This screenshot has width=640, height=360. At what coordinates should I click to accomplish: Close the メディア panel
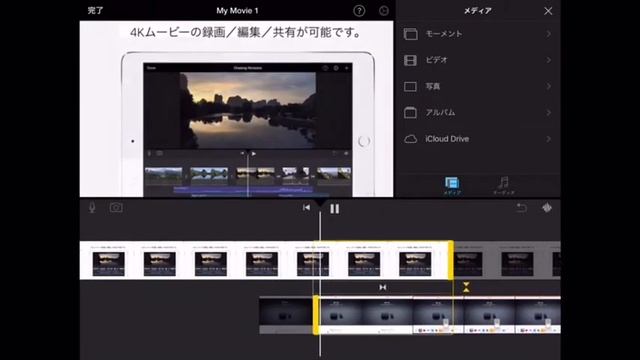[x=548, y=11]
